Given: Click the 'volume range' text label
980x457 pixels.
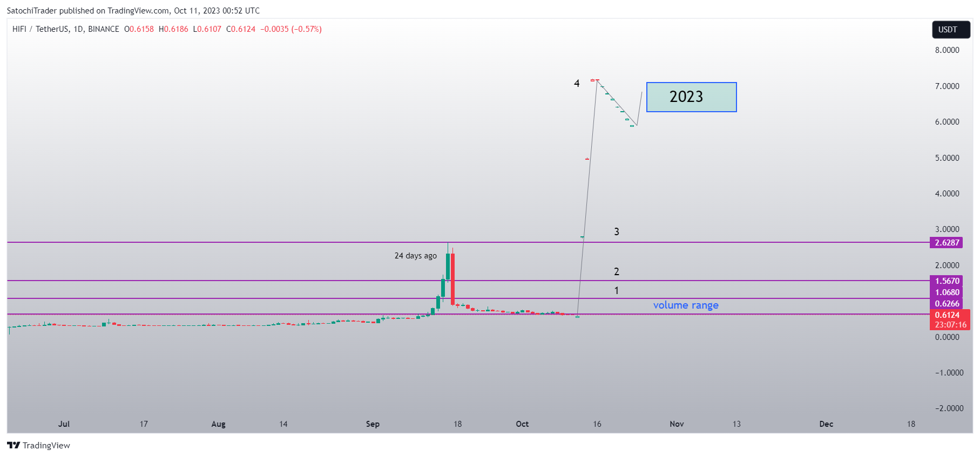Looking at the screenshot, I should (x=686, y=305).
